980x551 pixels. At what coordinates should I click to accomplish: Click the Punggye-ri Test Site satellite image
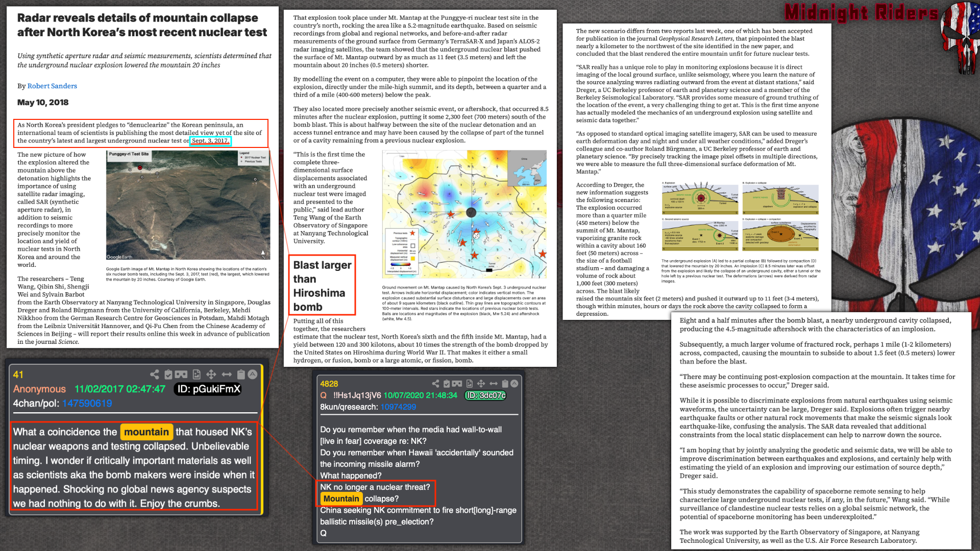click(188, 205)
